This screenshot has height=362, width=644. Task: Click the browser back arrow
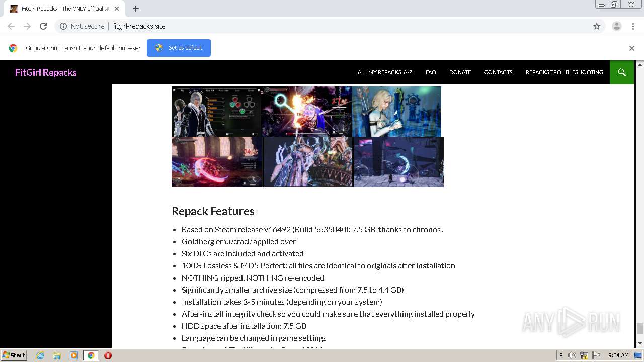11,26
